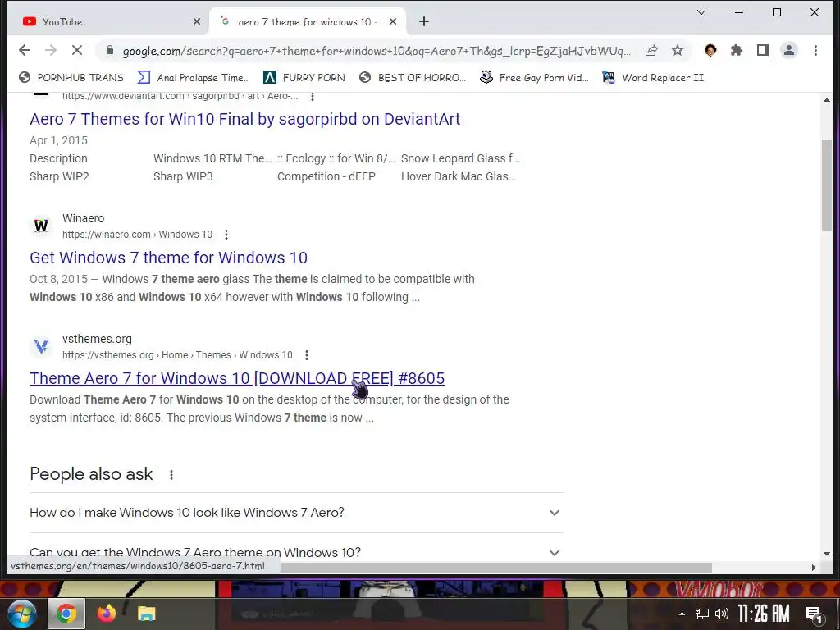Image resolution: width=840 pixels, height=630 pixels.
Task: Click the Chrome taskbar icon
Action: click(66, 614)
